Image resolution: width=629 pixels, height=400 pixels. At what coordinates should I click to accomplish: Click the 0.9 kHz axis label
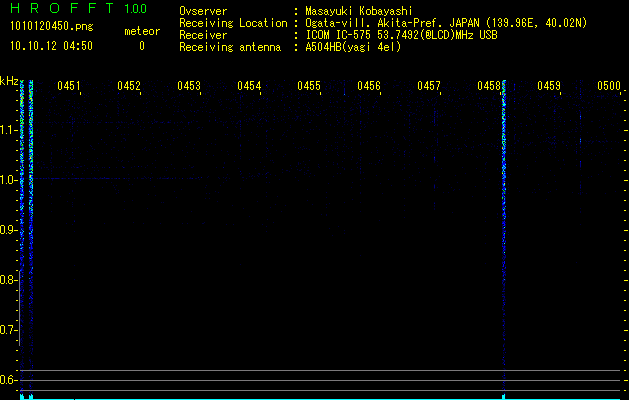click(8, 230)
